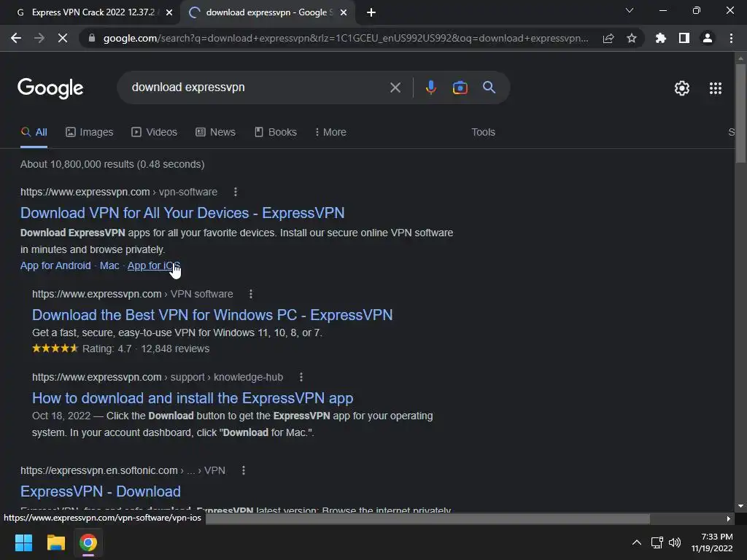This screenshot has height=560, width=747.
Task: Open the network tray icon
Action: (657, 542)
